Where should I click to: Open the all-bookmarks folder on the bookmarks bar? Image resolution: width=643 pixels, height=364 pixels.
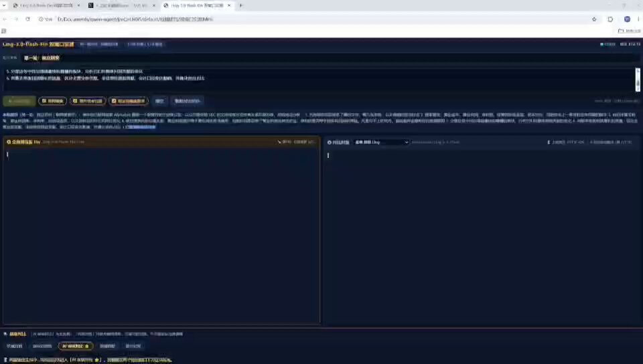click(629, 31)
